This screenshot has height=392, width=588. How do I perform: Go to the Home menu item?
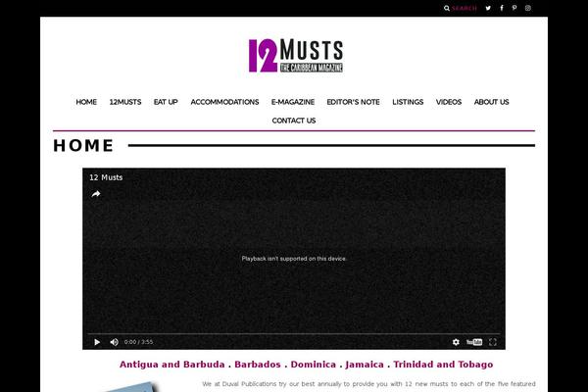tap(86, 102)
